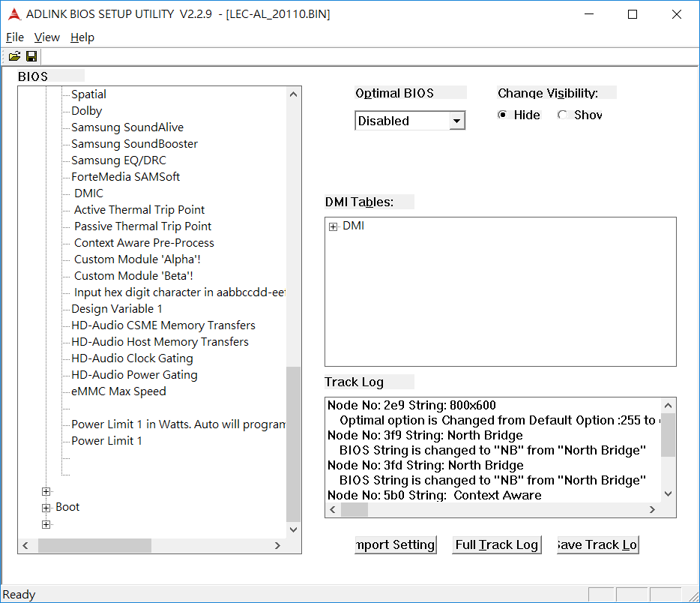Select ForteMedia SAMSoft tree item
Image resolution: width=700 pixels, height=603 pixels.
(125, 177)
